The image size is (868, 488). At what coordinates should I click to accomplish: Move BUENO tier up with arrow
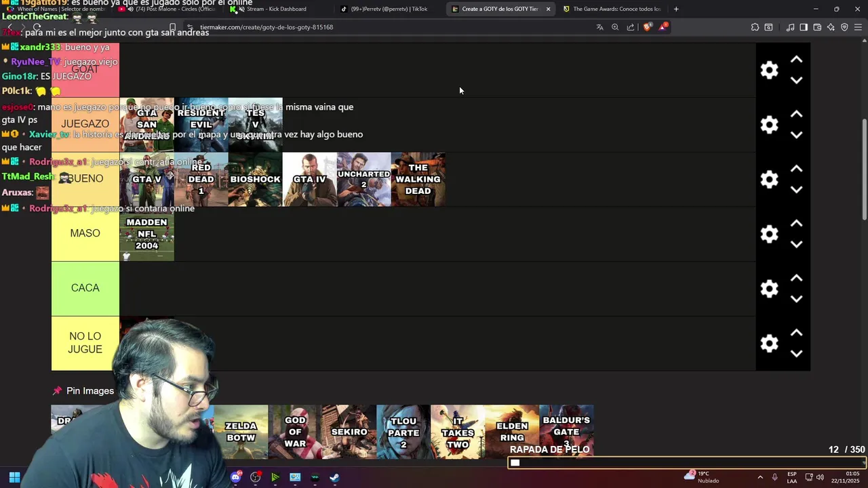tap(797, 169)
